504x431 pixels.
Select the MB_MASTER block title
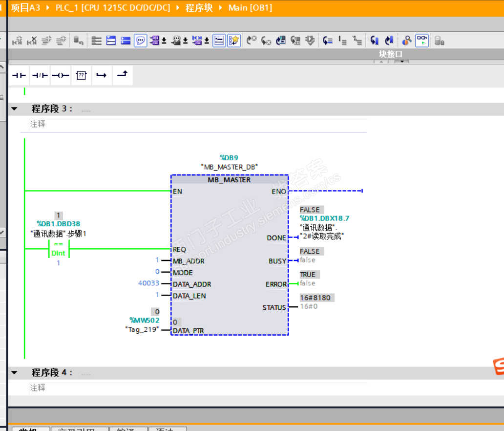[229, 180]
